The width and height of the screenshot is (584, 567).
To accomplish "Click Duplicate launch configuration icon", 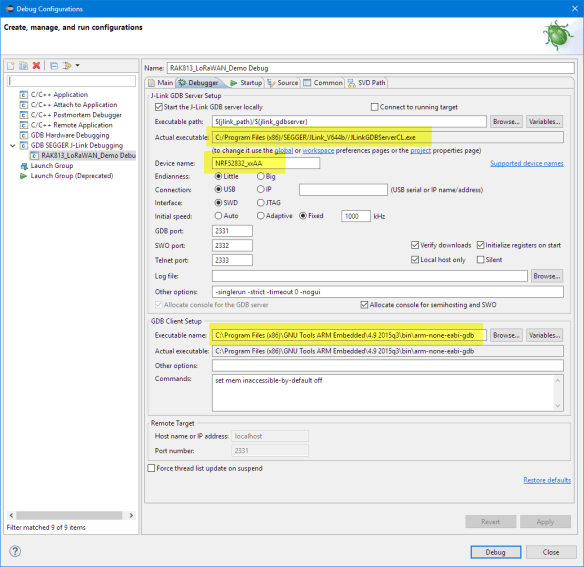I will [23, 66].
